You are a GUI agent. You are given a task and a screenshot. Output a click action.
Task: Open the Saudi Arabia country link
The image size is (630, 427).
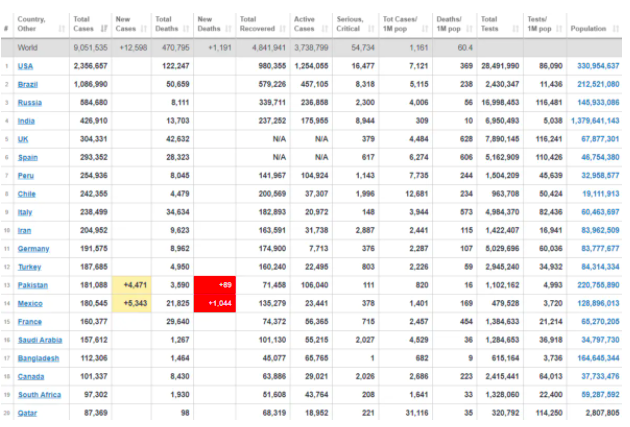pyautogui.click(x=40, y=340)
